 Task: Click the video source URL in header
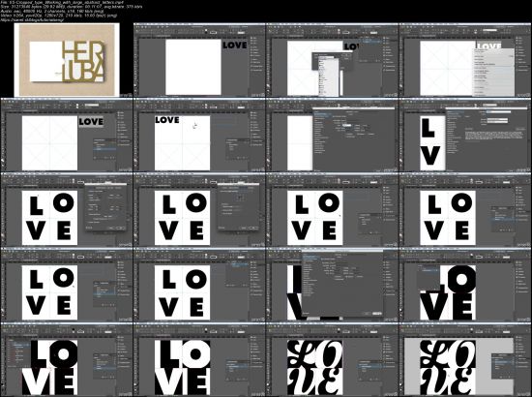(33, 19)
